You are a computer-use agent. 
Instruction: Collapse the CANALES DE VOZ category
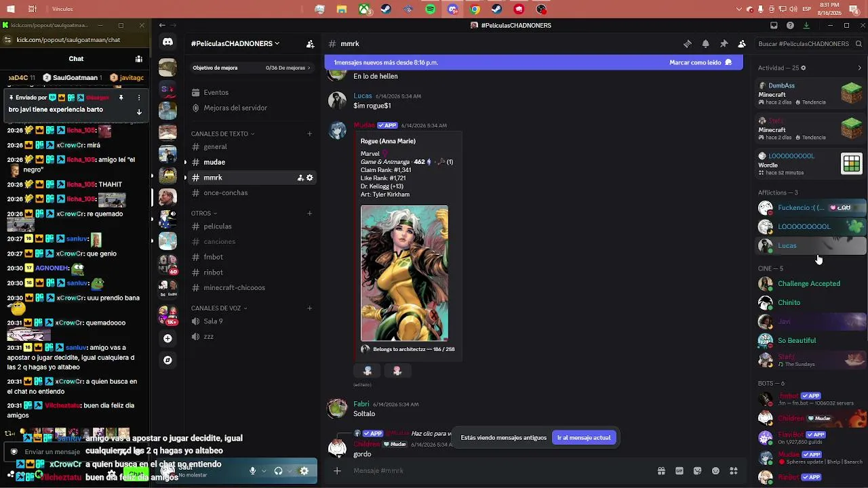pyautogui.click(x=218, y=308)
